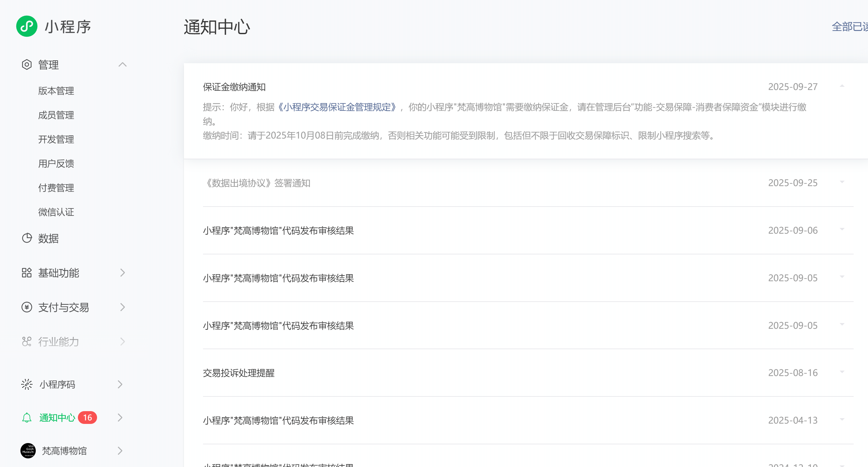Expand the 《数据出境协议》签署通知 arrow
The image size is (868, 467).
click(x=842, y=182)
